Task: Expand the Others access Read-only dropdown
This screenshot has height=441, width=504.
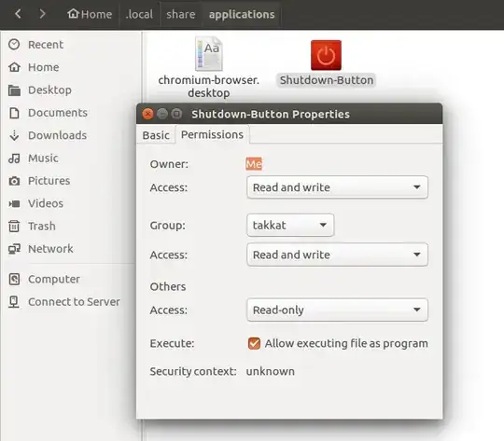Action: click(x=337, y=310)
